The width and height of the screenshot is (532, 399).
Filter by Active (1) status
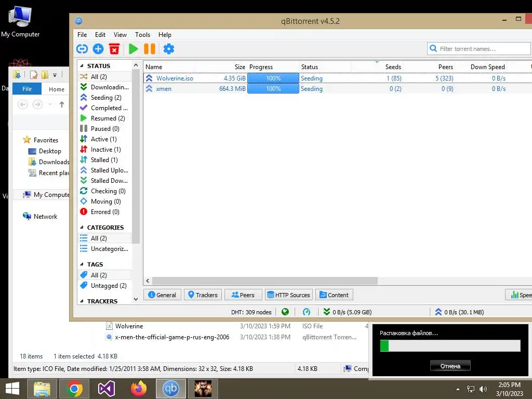(105, 139)
